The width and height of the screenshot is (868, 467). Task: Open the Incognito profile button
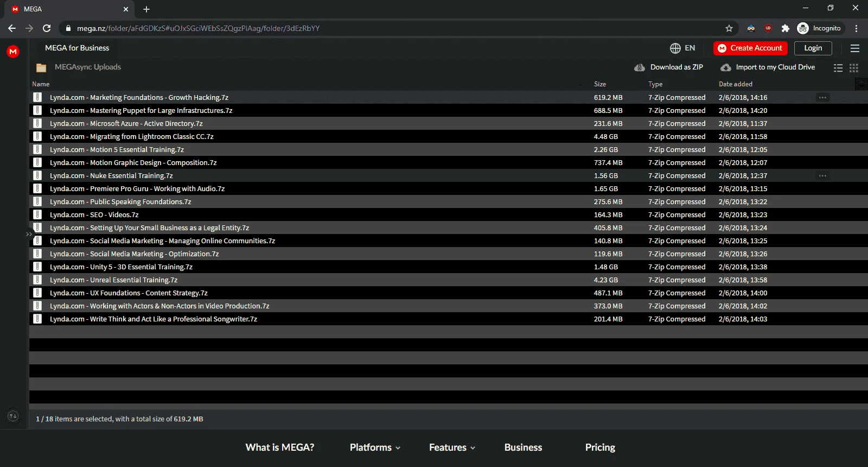pyautogui.click(x=820, y=28)
